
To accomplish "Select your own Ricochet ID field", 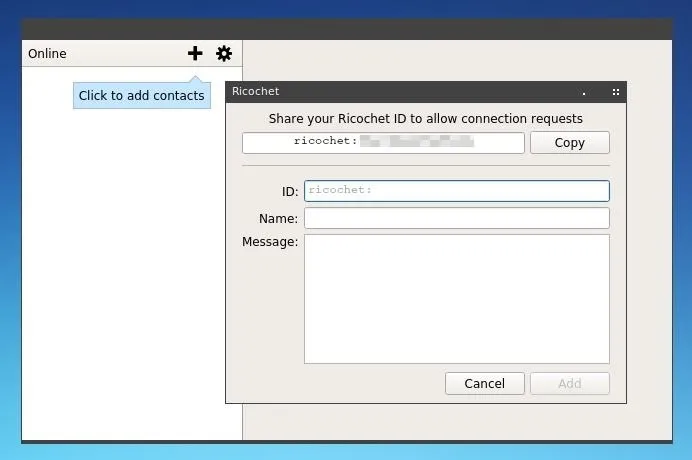I will pyautogui.click(x=383, y=143).
